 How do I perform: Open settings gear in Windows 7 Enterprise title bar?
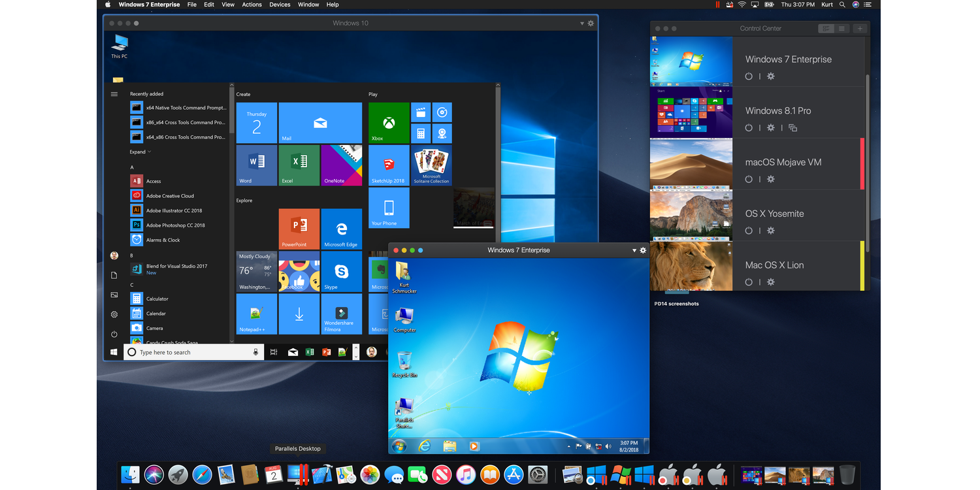643,250
